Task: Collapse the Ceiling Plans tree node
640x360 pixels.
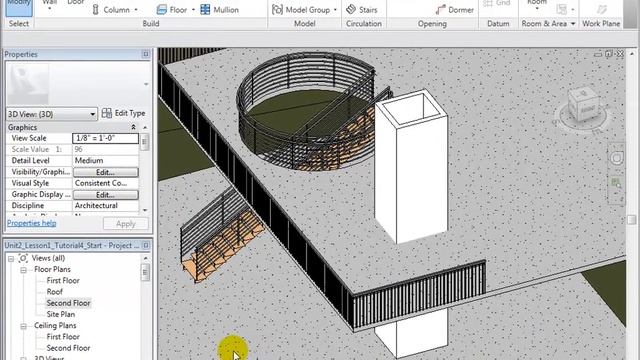Action: [23, 326]
